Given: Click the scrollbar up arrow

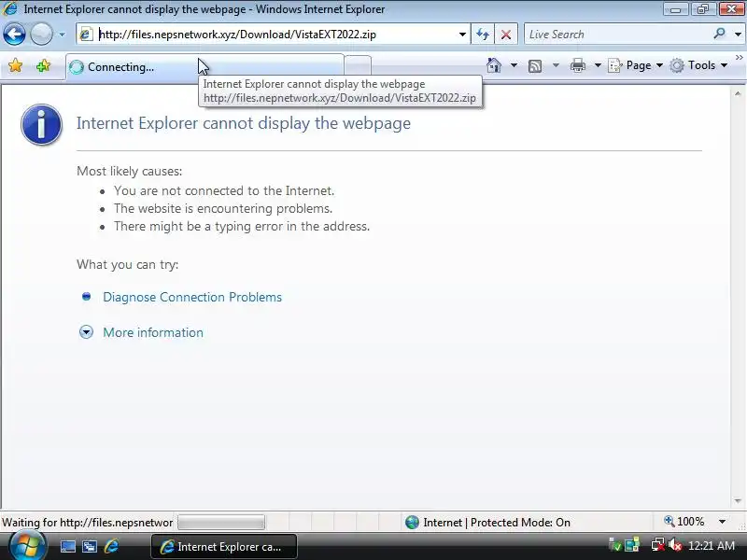Looking at the screenshot, I should point(738,94).
